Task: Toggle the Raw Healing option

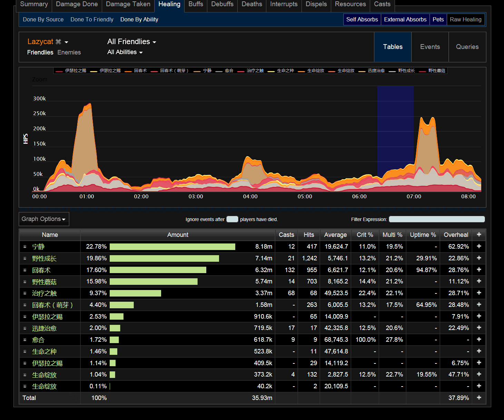Action: 465,20
